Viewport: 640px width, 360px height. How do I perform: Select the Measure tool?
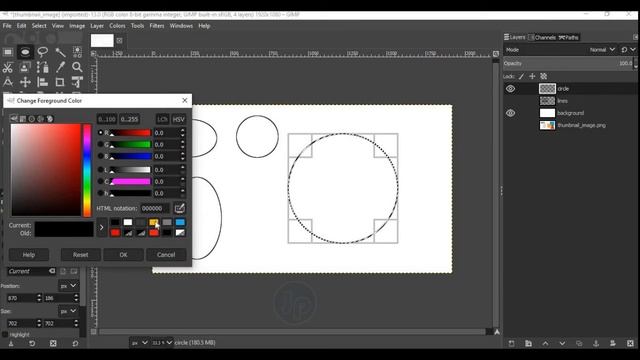(x=8, y=82)
